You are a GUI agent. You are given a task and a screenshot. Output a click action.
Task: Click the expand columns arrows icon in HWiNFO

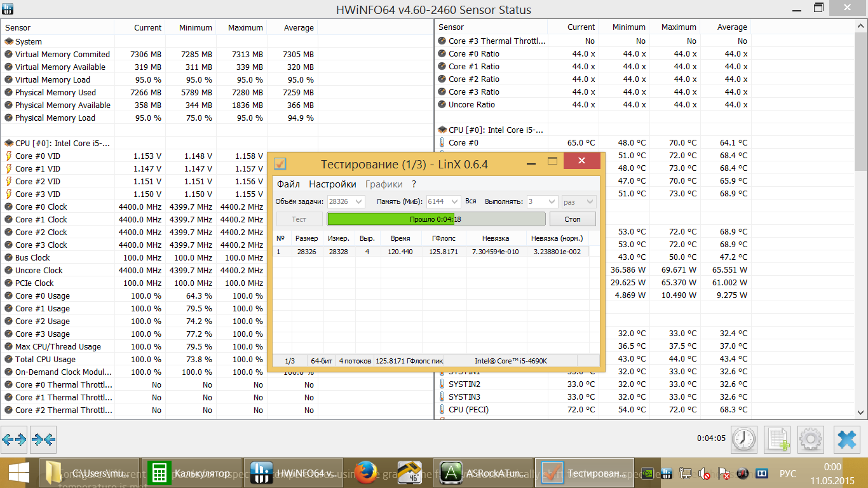14,439
